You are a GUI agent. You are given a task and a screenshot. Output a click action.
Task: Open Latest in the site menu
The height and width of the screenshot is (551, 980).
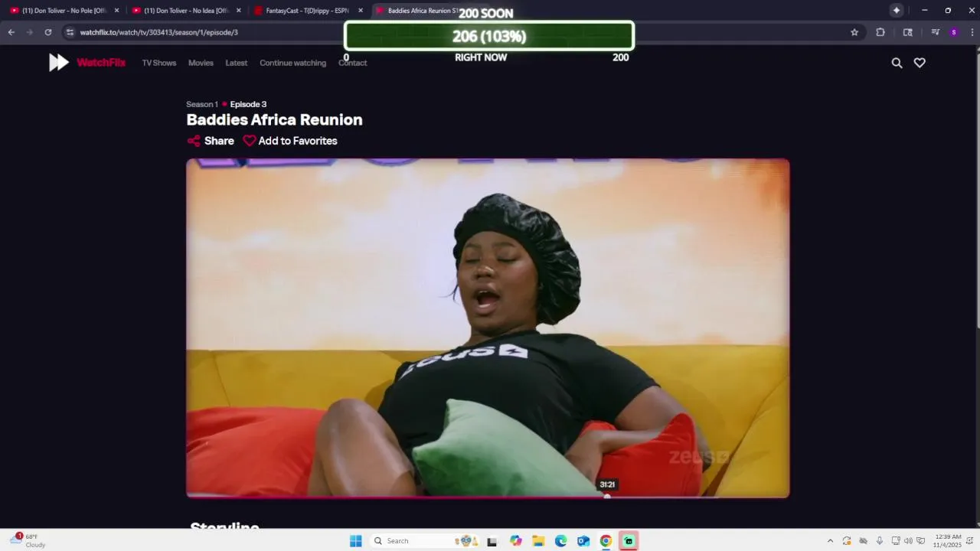tap(236, 63)
